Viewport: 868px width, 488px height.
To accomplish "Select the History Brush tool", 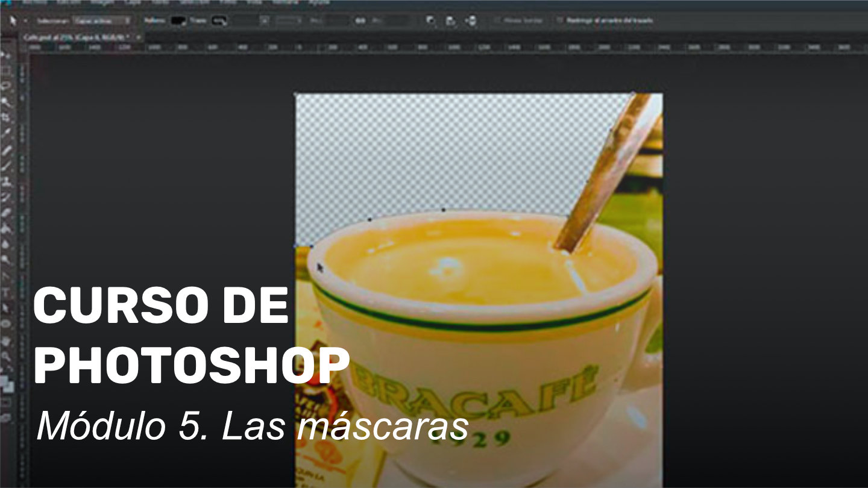I will pyautogui.click(x=7, y=197).
